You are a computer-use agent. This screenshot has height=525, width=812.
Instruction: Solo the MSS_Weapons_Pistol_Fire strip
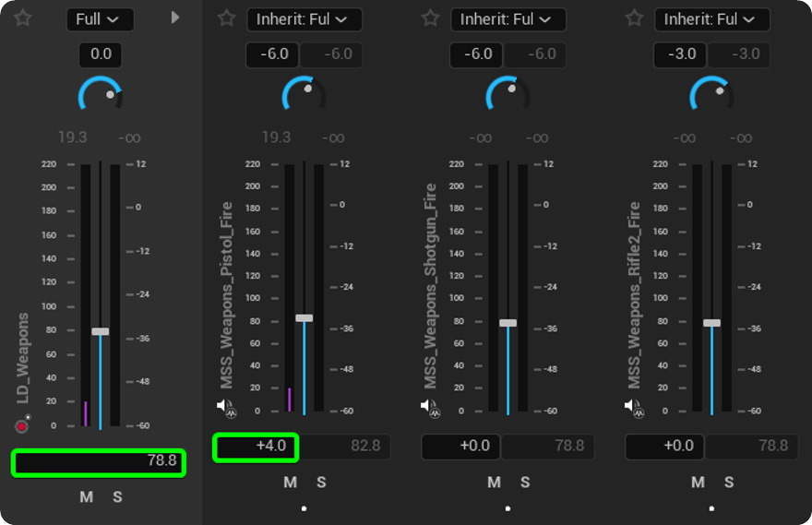coord(322,483)
